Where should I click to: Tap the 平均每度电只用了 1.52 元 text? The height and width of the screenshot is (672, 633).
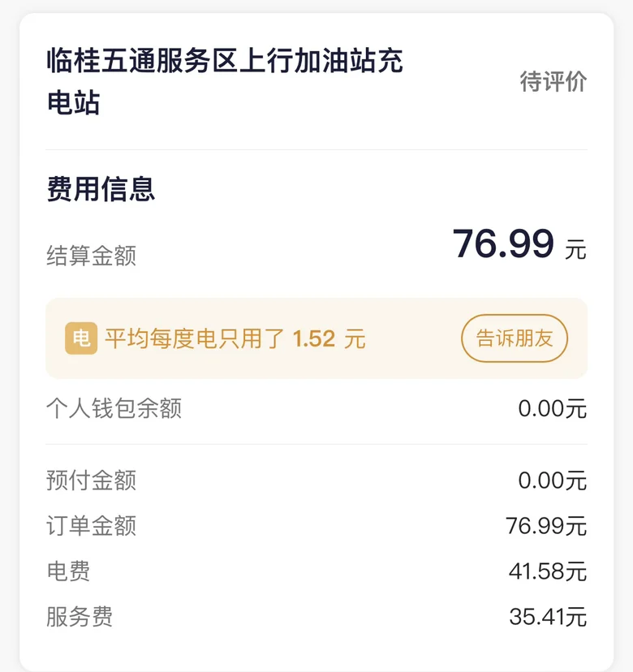point(235,338)
